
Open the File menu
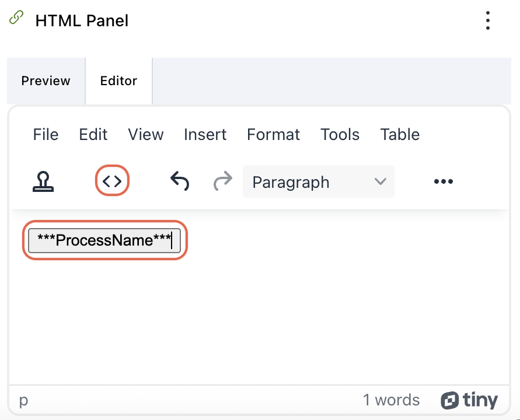(46, 135)
